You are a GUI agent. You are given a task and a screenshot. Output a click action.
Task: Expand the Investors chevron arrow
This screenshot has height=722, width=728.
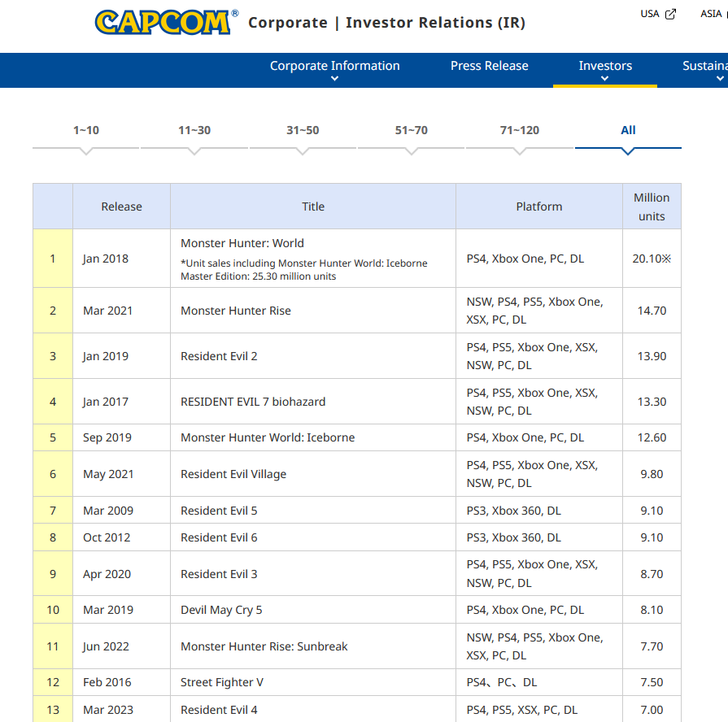tap(604, 78)
